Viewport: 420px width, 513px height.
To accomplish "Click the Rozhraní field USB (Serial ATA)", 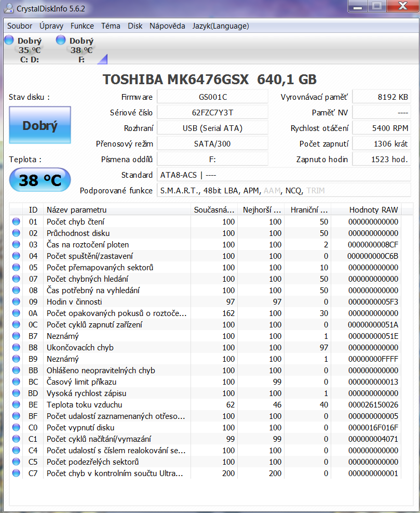I will click(213, 128).
